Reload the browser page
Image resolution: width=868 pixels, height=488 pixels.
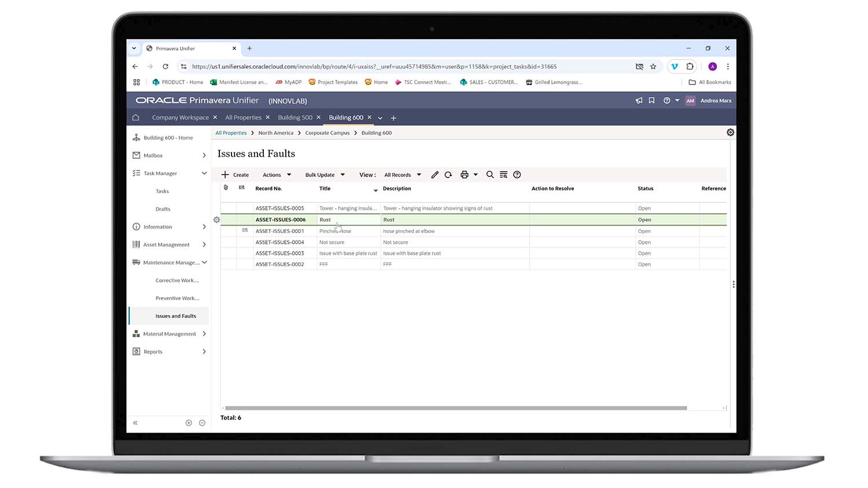pos(165,66)
